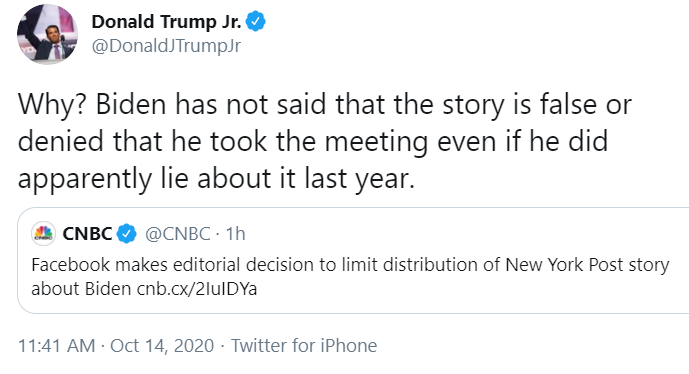The height and width of the screenshot is (374, 689).
Task: Click the verified badge next to CNBC
Action: point(127,234)
